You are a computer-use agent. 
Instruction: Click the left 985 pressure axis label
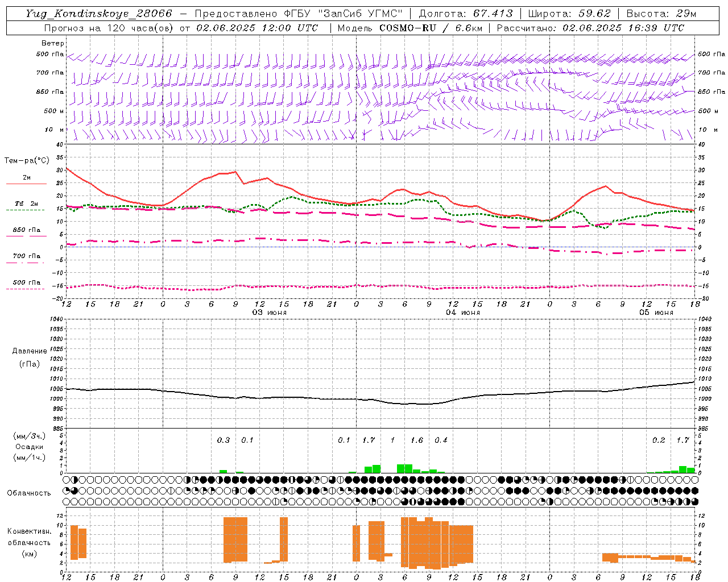[x=57, y=429]
